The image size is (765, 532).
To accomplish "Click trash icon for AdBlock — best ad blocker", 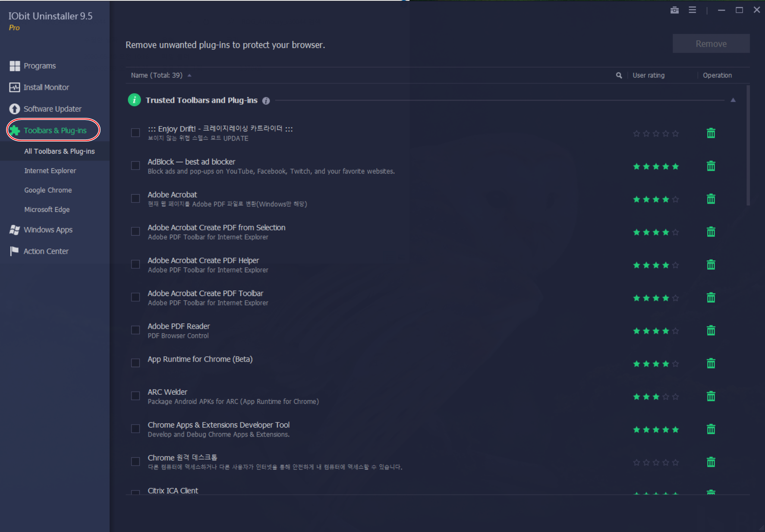I will pos(711,166).
